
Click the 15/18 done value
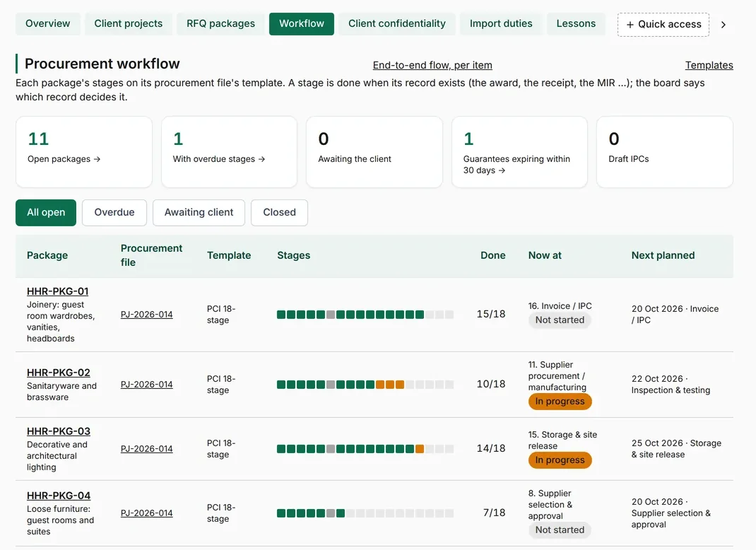point(491,314)
